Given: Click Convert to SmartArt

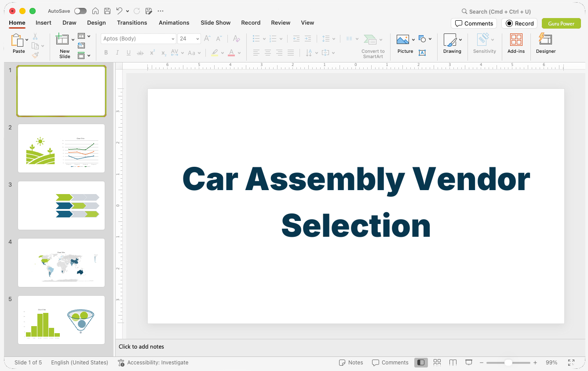Looking at the screenshot, I should coord(373,46).
